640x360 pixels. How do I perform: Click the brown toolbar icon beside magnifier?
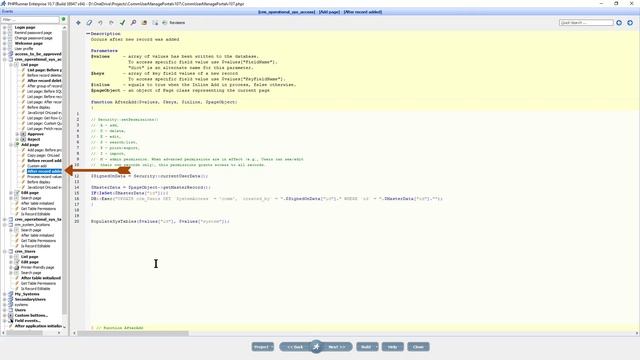144,23
